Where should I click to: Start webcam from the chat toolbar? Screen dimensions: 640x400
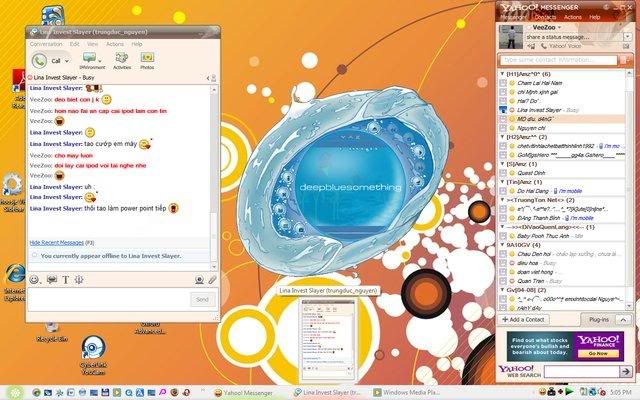pyautogui.click(x=199, y=280)
